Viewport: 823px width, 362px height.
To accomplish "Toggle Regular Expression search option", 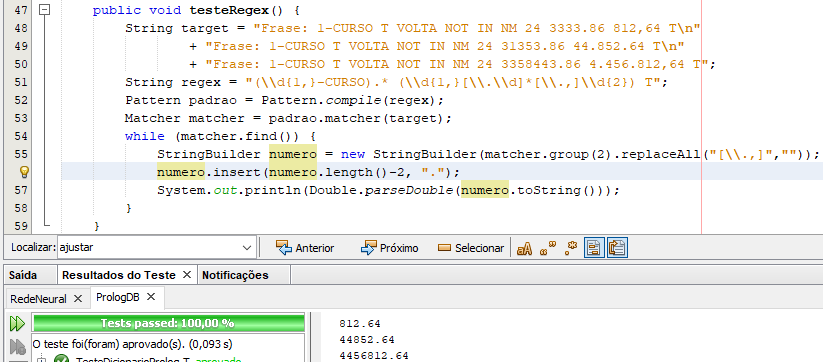I will point(571,248).
